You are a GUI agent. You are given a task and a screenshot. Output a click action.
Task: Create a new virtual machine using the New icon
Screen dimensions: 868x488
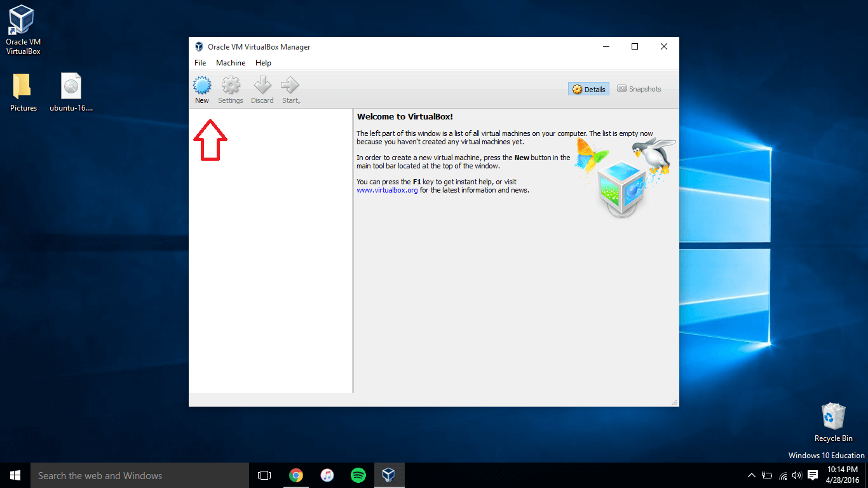point(201,89)
